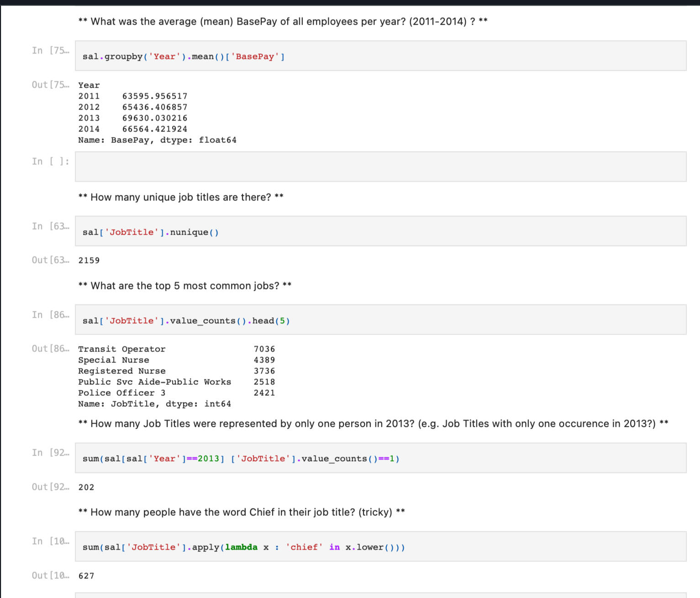
Task: Select the 2013 mean BasePay output row
Action: pyautogui.click(x=132, y=118)
